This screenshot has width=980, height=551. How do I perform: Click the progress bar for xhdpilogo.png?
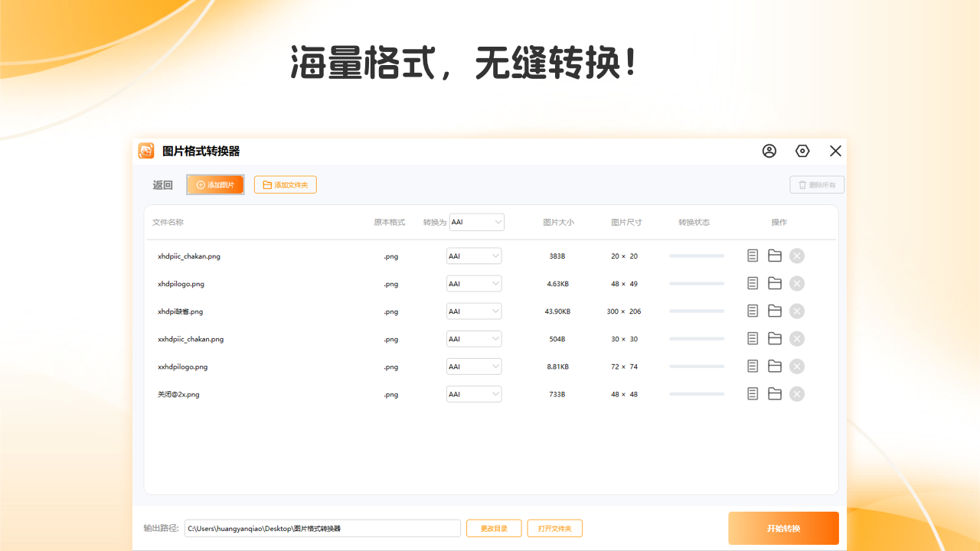[x=696, y=283]
